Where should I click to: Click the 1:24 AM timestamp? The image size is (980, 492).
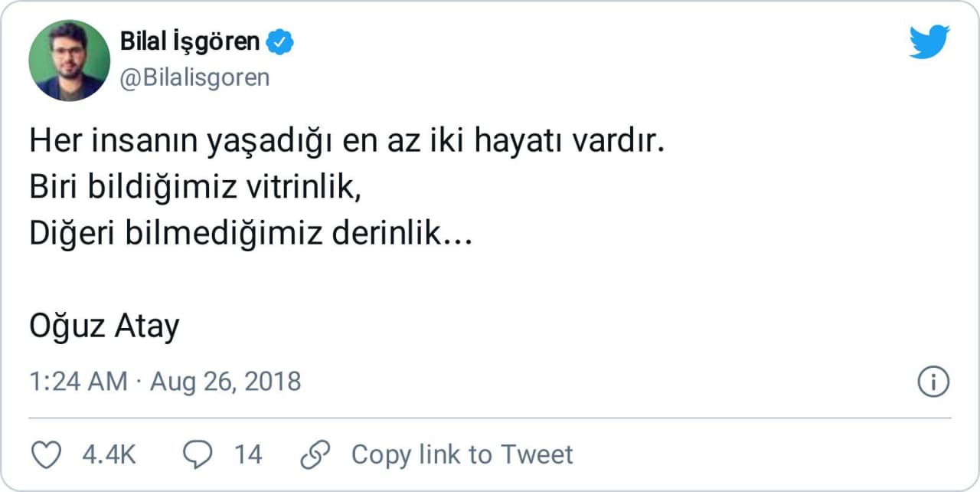point(78,382)
